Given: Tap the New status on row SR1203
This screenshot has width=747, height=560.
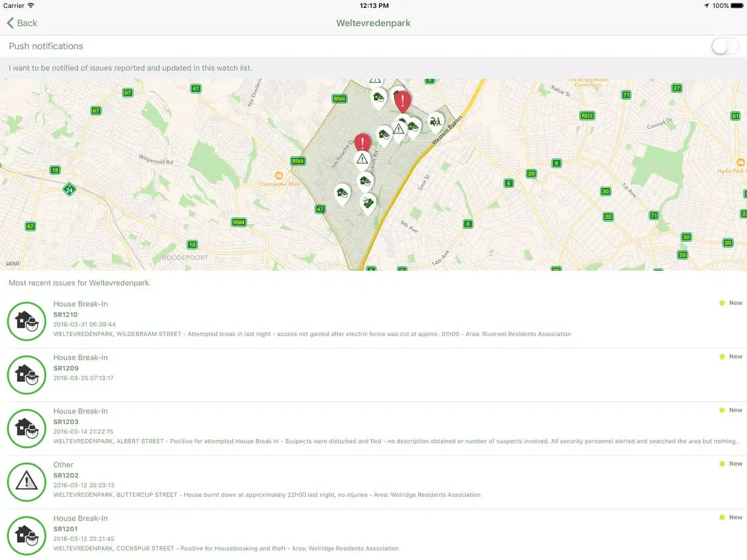Looking at the screenshot, I should (x=731, y=410).
